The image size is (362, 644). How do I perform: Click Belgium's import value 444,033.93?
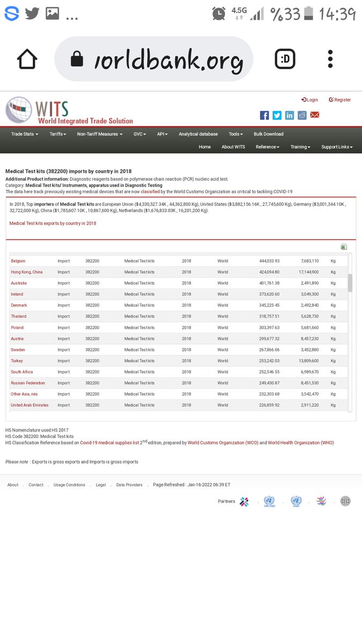coord(269,261)
